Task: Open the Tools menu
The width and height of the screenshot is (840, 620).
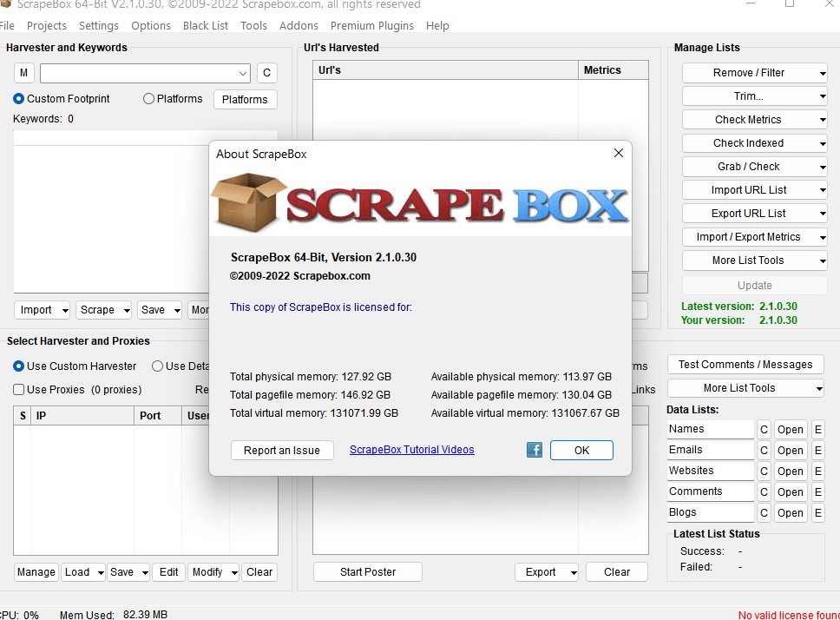Action: tap(253, 26)
